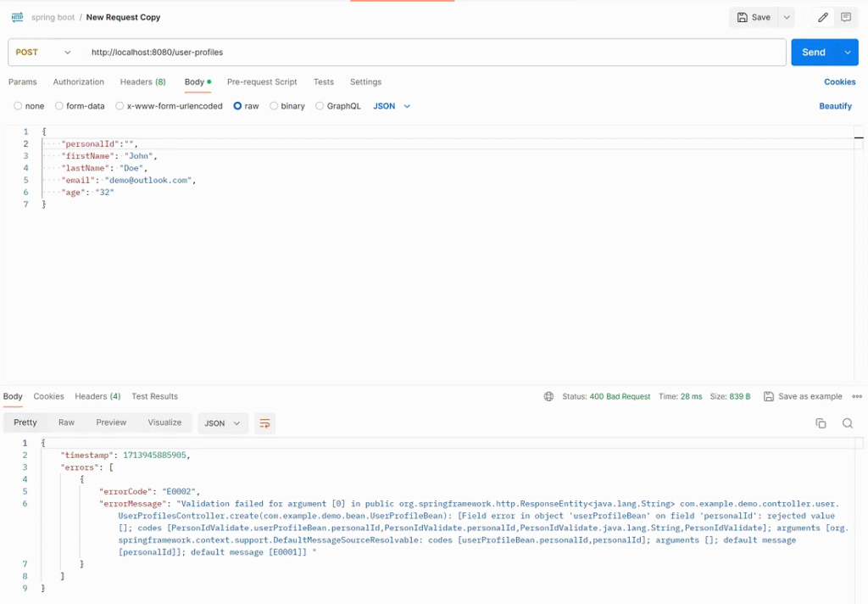Image resolution: width=868 pixels, height=604 pixels.
Task: Click the network globe icon
Action: (548, 396)
